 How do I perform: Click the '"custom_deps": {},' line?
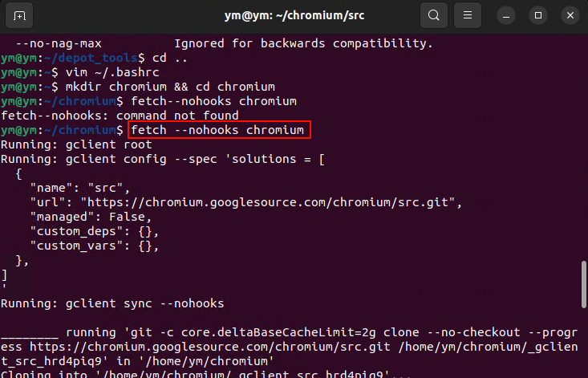[95, 231]
